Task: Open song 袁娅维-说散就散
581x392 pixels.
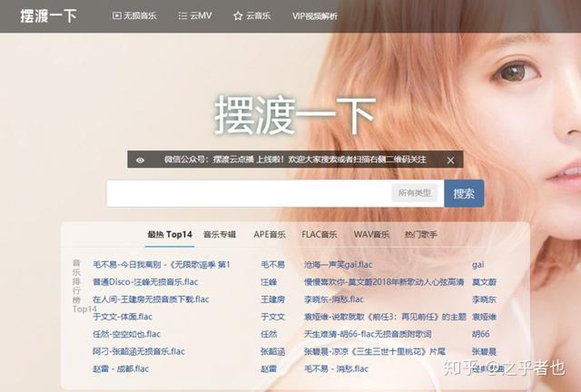Action: tap(385, 317)
